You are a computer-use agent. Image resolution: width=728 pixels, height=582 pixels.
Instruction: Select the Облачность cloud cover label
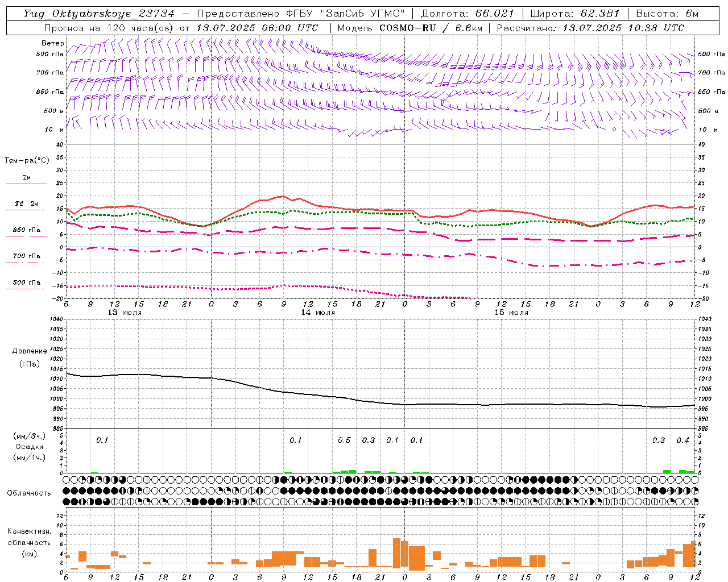coord(29,493)
